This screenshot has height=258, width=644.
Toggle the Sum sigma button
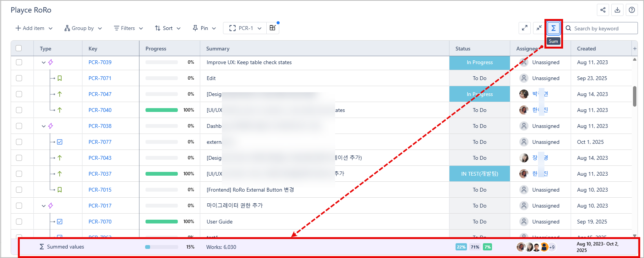[x=554, y=28]
